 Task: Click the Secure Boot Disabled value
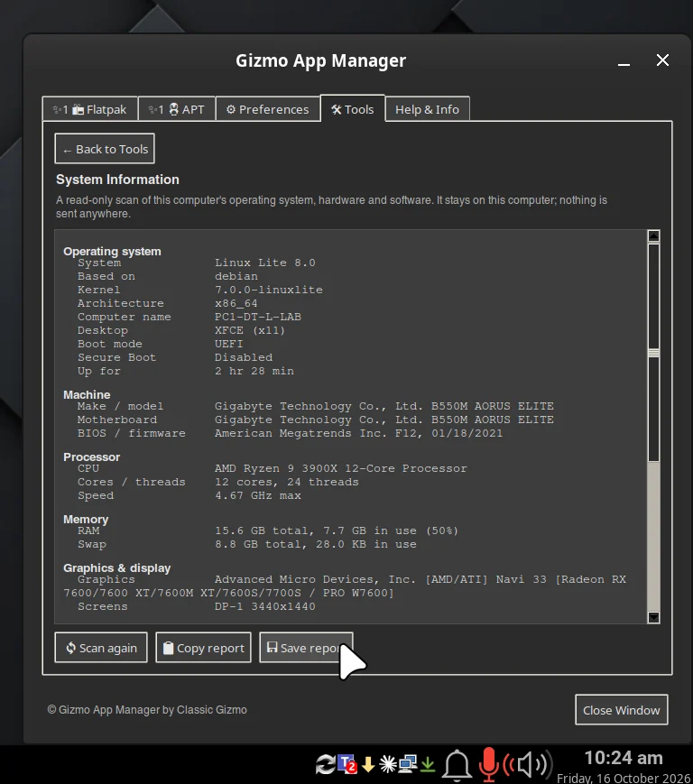coord(244,357)
